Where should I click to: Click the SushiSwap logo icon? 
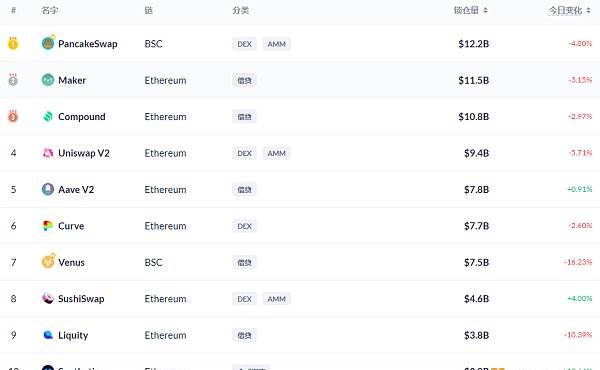(48, 298)
